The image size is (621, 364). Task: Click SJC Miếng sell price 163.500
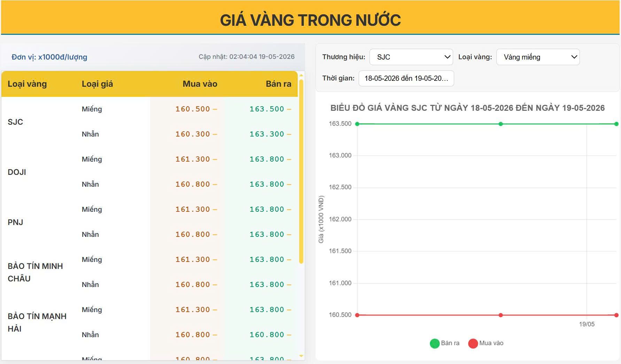(267, 109)
